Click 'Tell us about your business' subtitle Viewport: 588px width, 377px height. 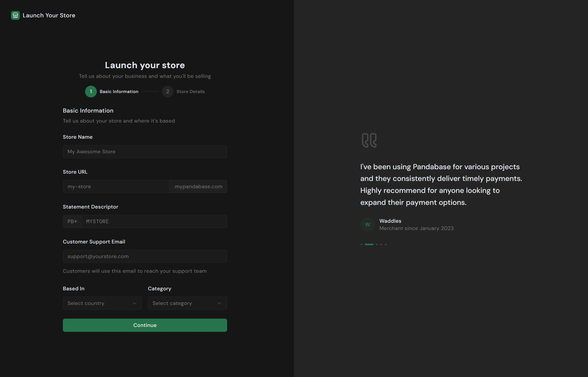tap(145, 76)
